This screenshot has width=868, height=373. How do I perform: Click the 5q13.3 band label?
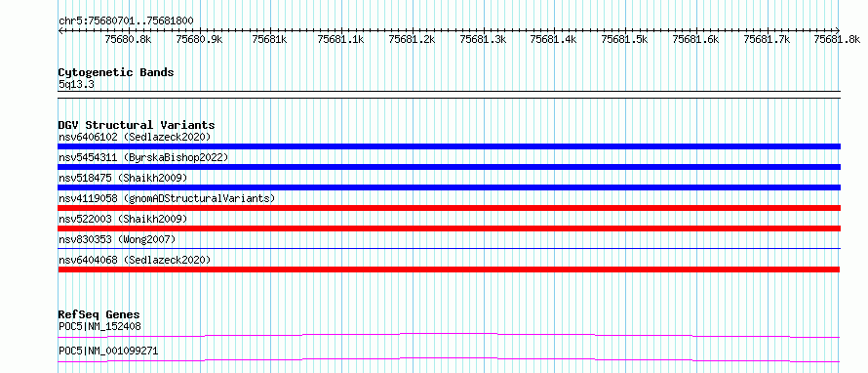pos(76,85)
